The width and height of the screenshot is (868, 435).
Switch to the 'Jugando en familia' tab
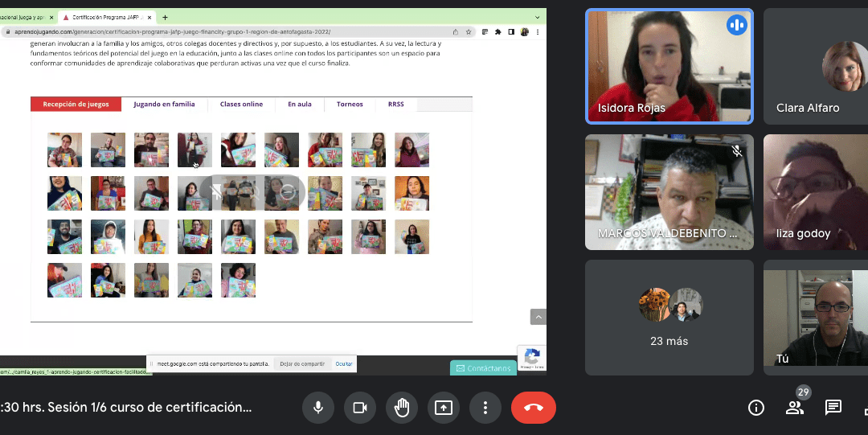click(165, 105)
